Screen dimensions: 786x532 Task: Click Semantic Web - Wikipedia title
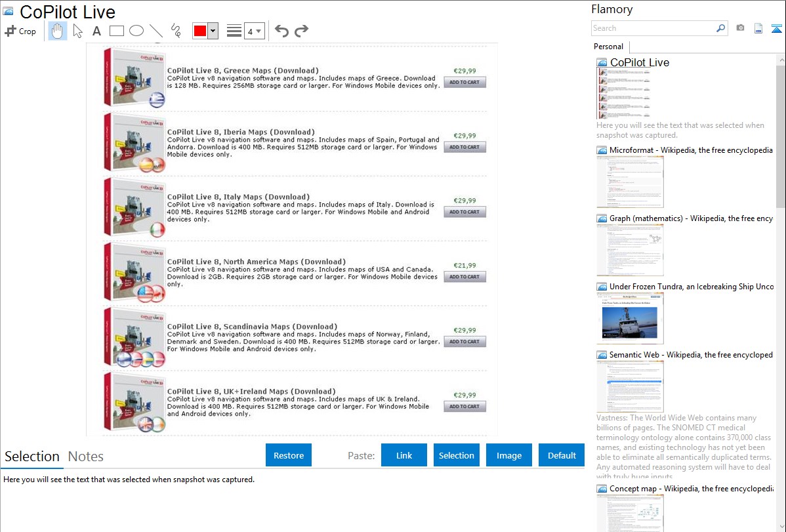tap(691, 355)
